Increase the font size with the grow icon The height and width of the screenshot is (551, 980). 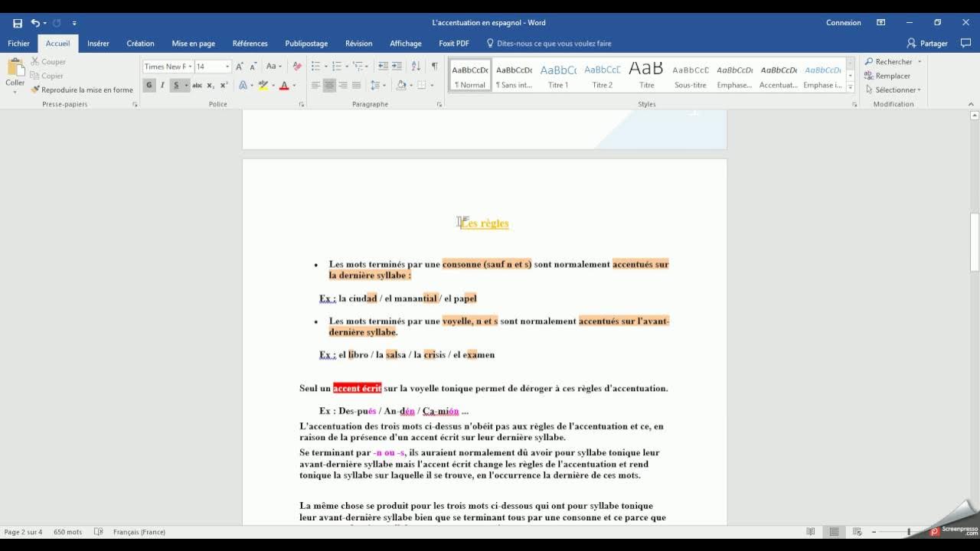(240, 67)
